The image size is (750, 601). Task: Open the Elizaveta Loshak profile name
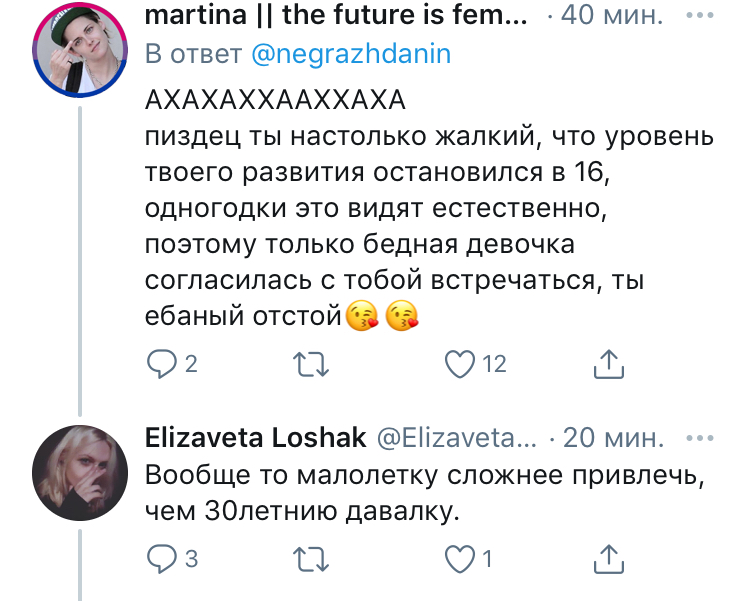(255, 438)
